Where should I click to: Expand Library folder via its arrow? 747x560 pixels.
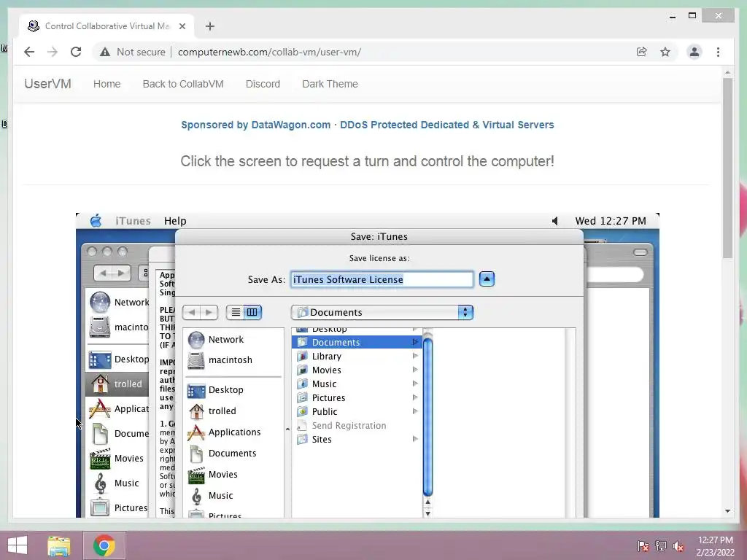pos(415,356)
